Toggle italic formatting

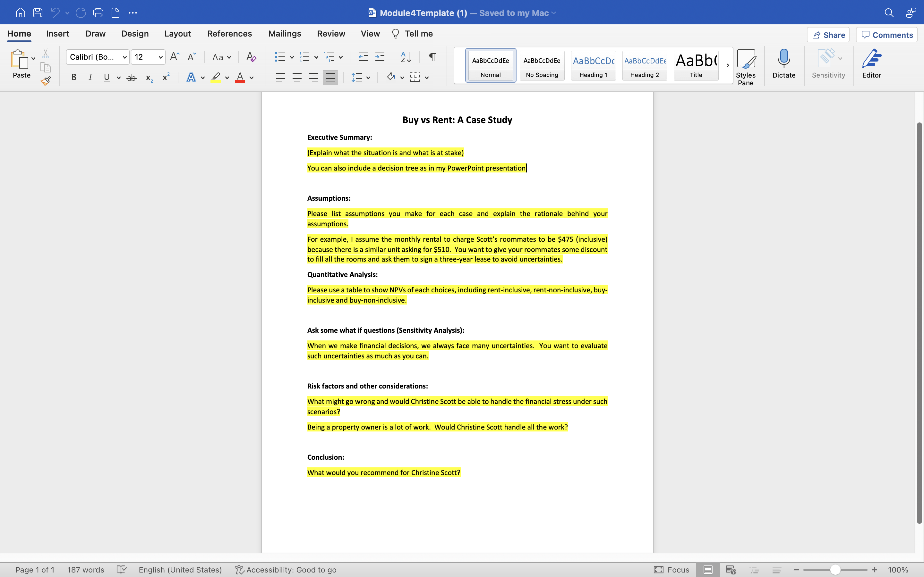90,78
